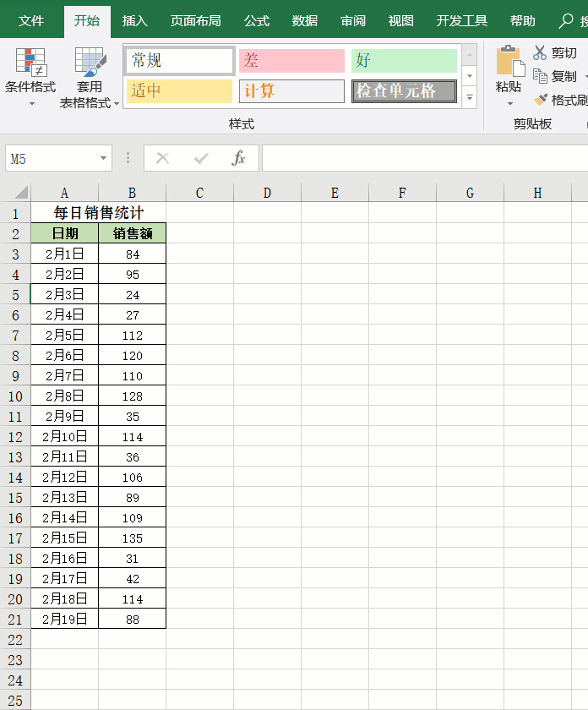Switch to the 开发工具 tab
Viewport: 588px width, 710px height.
click(x=462, y=21)
